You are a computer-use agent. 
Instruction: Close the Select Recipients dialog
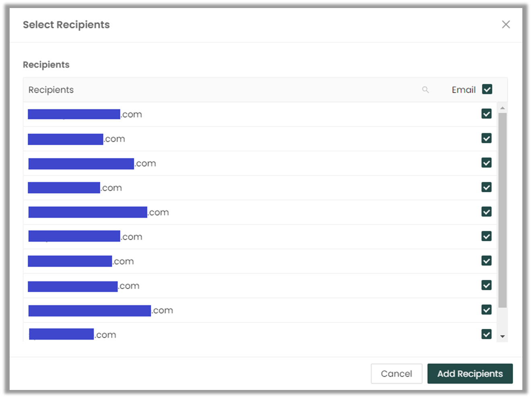506,25
